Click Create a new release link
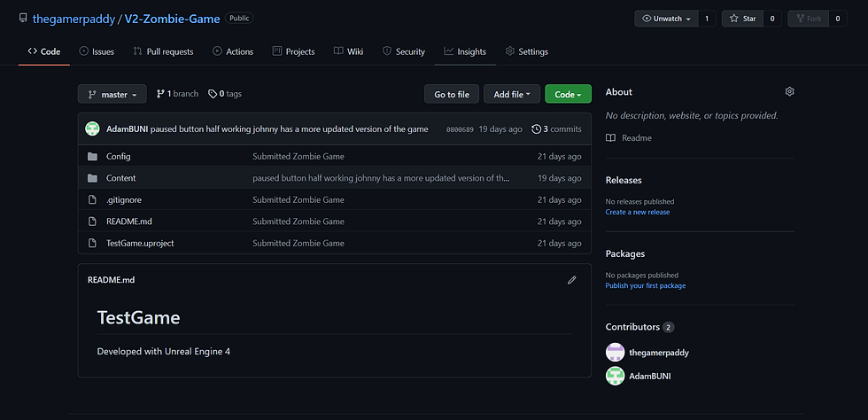This screenshot has height=420, width=868. coord(638,213)
